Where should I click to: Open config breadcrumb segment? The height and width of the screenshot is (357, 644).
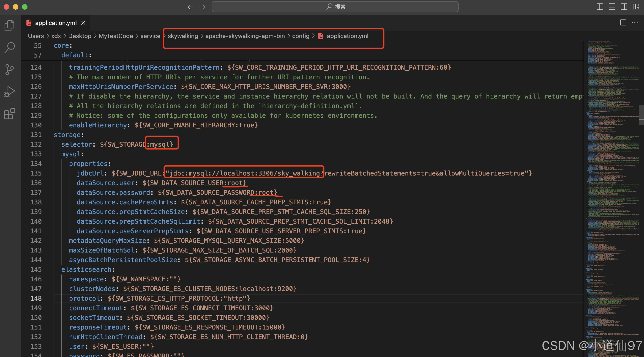click(301, 36)
